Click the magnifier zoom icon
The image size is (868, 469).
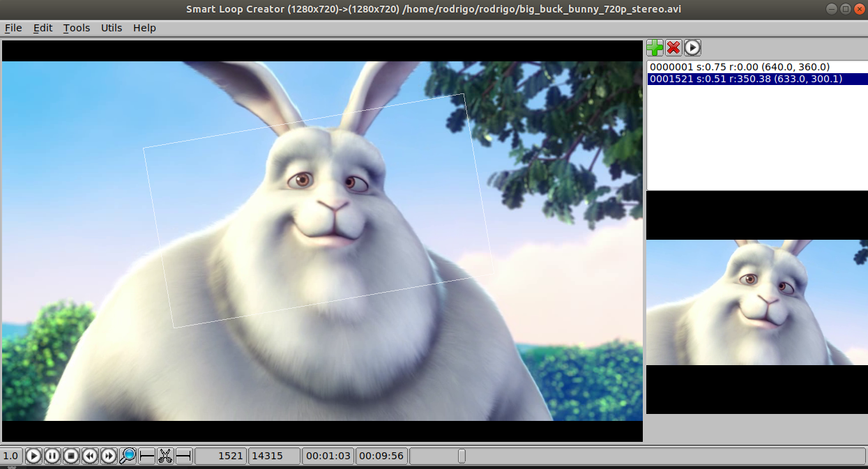[x=128, y=456]
